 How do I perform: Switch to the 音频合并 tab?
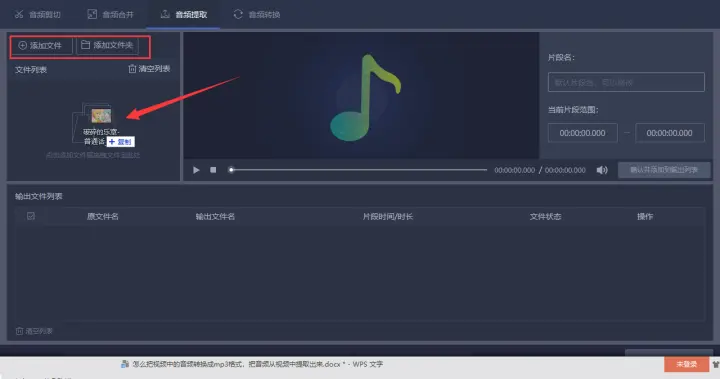(x=111, y=15)
